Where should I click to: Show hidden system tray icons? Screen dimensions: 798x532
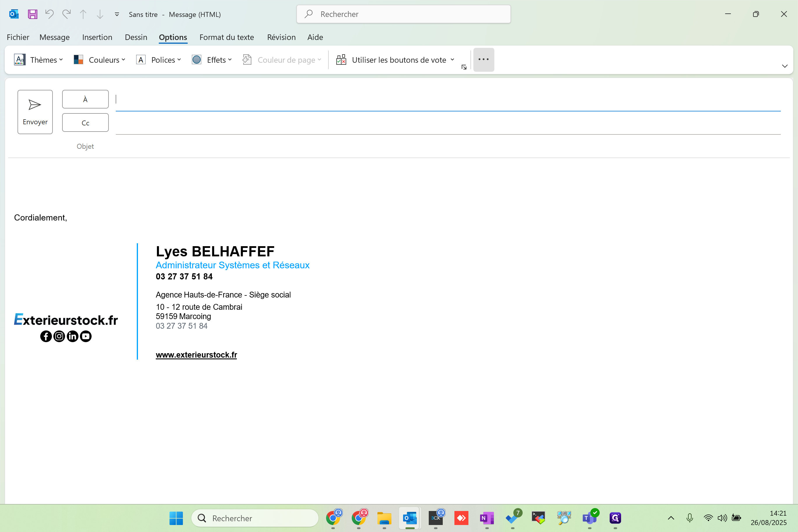click(671, 518)
